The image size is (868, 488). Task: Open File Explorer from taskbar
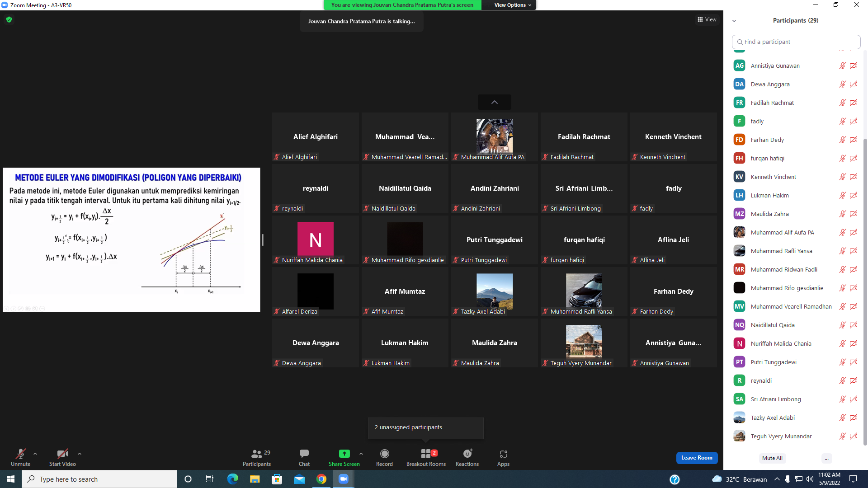255,479
